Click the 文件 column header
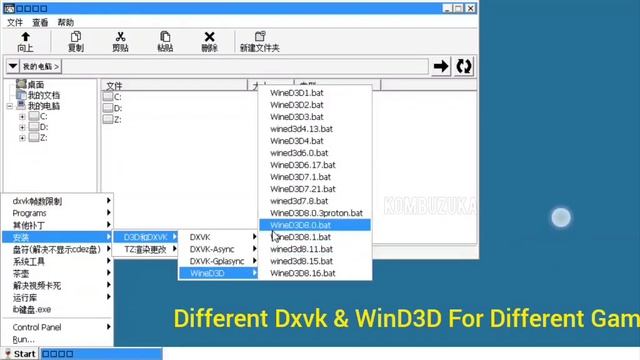This screenshot has width=640, height=360. tap(174, 85)
